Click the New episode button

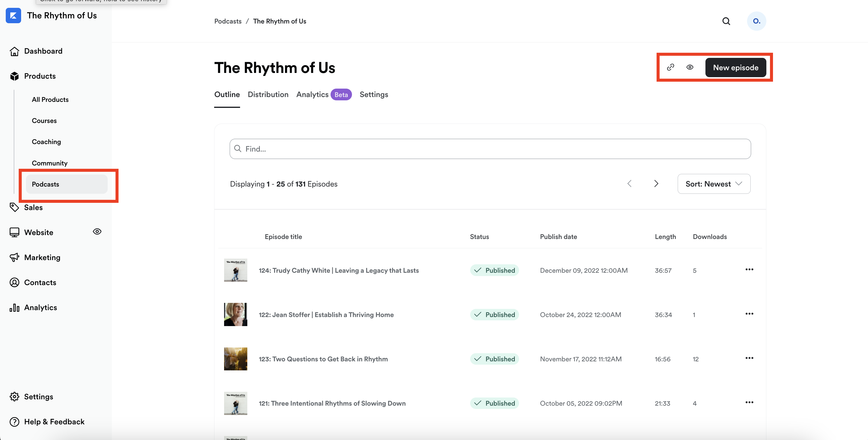(x=736, y=68)
